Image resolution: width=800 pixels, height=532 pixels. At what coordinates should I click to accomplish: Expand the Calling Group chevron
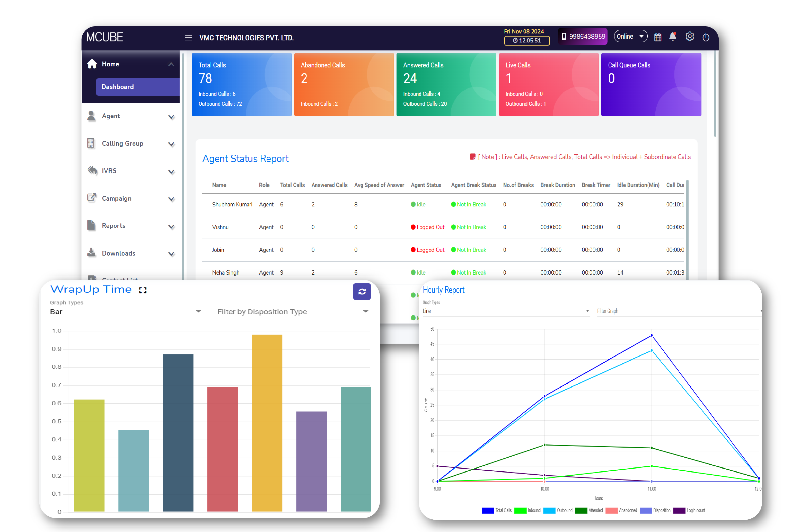[171, 144]
